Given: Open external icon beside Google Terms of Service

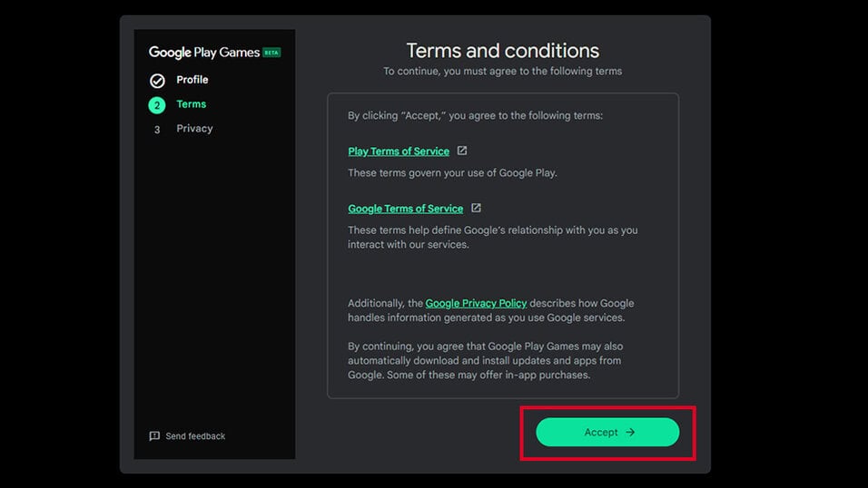Looking at the screenshot, I should (x=476, y=209).
